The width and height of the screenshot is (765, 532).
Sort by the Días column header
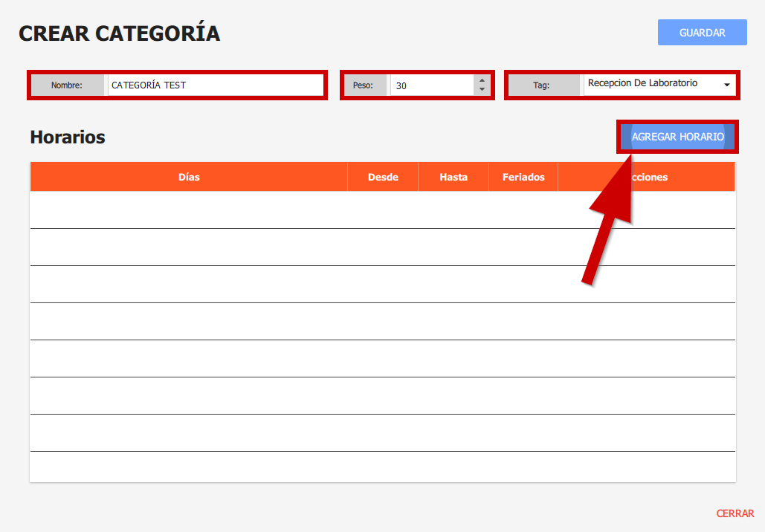tap(189, 177)
